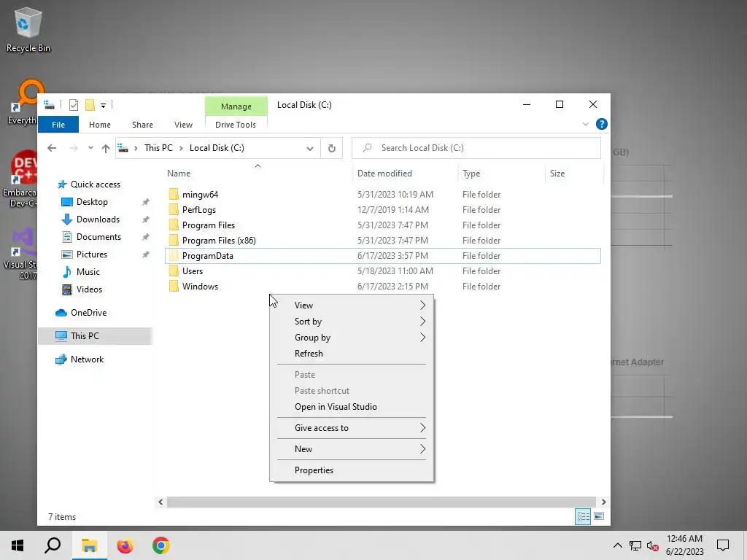Select Quick access in the navigation pane
The image size is (747, 560).
click(x=96, y=184)
